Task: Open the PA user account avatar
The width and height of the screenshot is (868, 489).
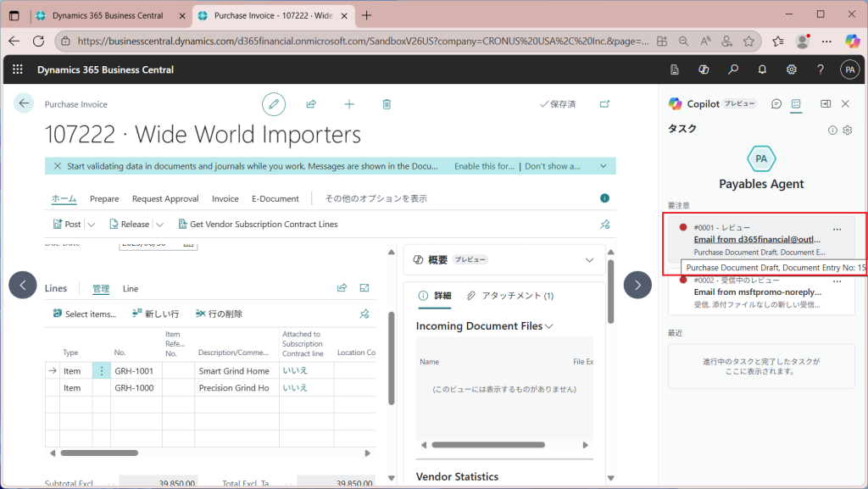Action: tap(849, 69)
